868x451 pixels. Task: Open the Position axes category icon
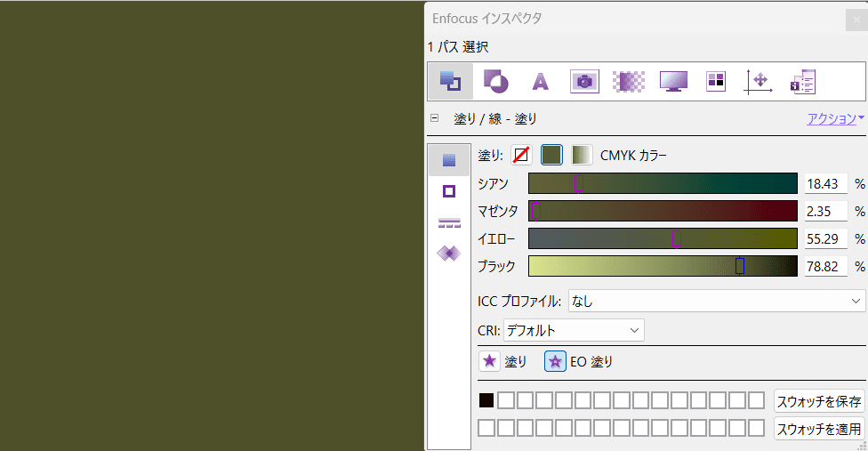[759, 81]
